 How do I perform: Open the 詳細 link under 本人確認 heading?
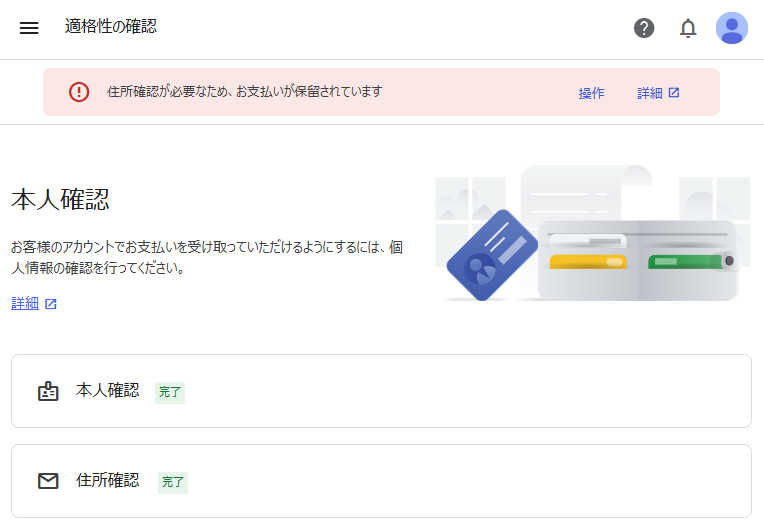coord(25,303)
